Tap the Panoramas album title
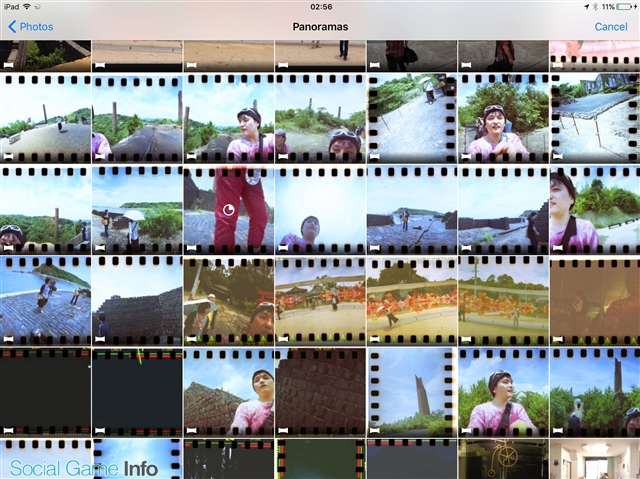 click(320, 27)
